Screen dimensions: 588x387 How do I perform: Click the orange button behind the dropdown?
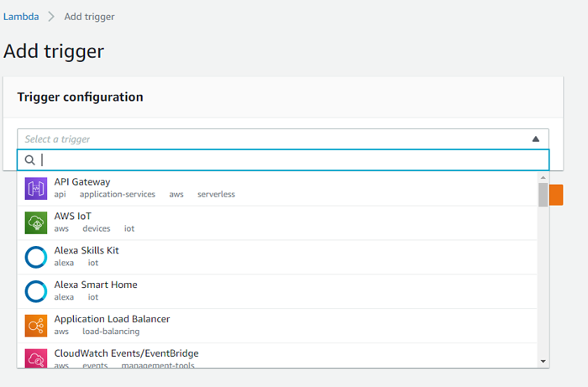pos(556,195)
